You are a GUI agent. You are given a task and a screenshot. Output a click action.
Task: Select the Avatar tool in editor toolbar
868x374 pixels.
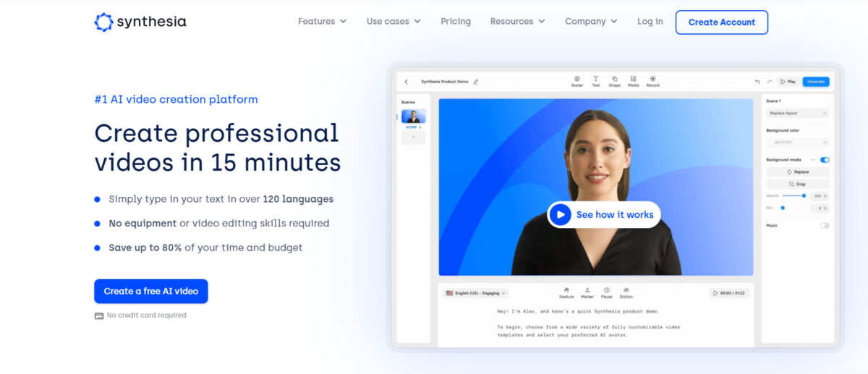pyautogui.click(x=577, y=81)
